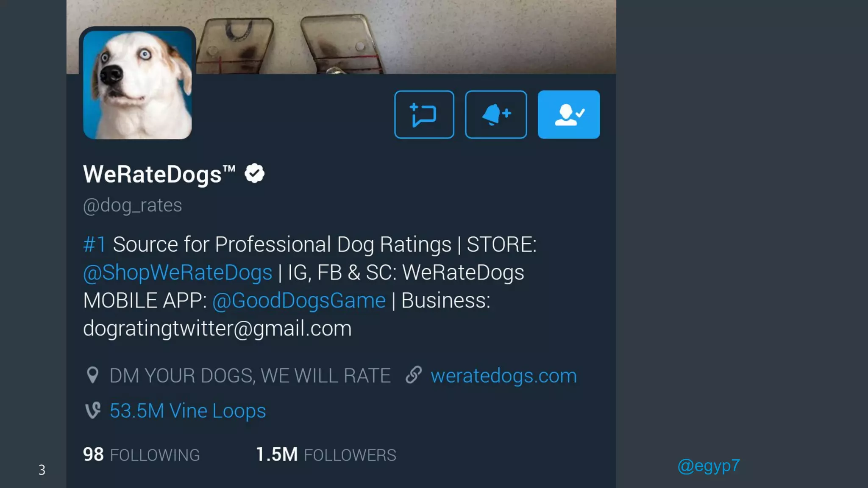Tap the Vine logo icon

tap(93, 410)
